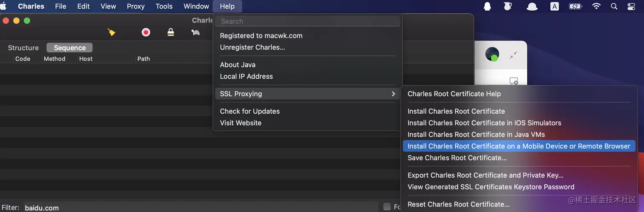644x212 pixels.
Task: Close the open Help menu
Action: (x=227, y=6)
